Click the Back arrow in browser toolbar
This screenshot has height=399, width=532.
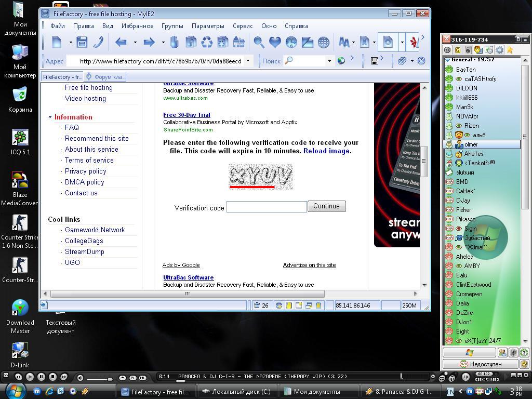(x=121, y=42)
